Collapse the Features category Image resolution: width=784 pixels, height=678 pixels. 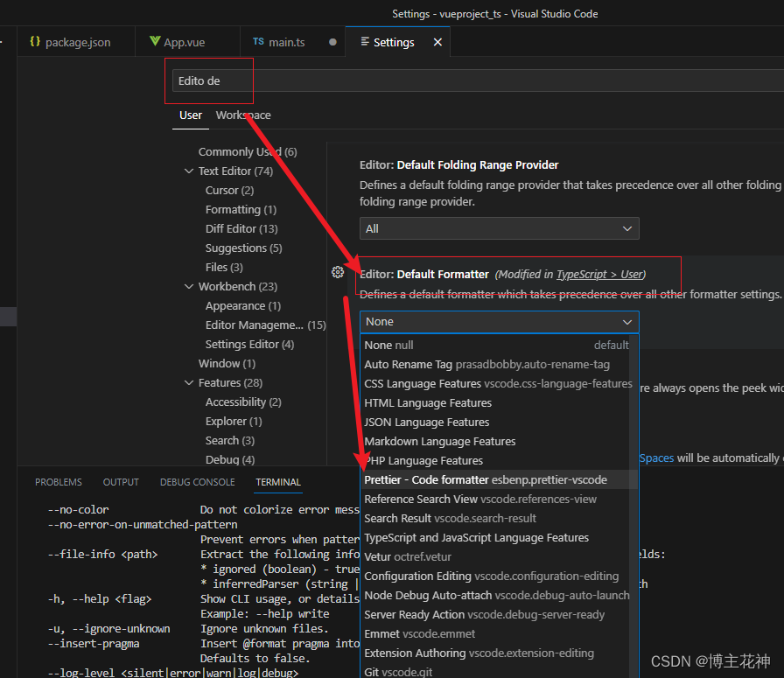tap(188, 382)
